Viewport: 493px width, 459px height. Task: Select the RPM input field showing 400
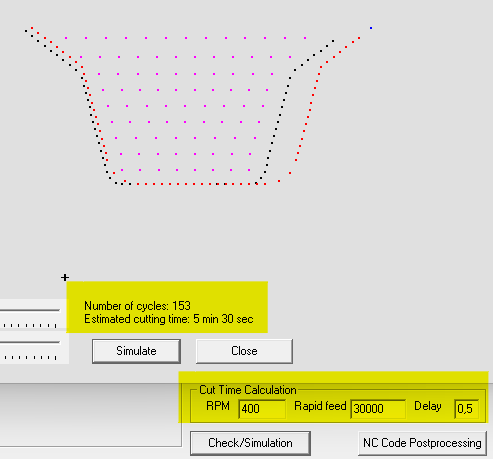[262, 409]
